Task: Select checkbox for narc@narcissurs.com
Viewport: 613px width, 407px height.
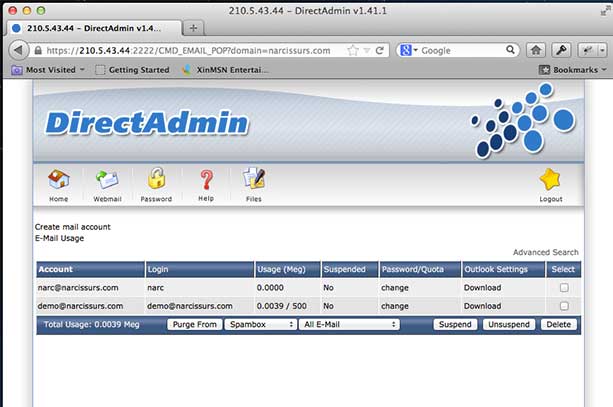Action: (x=564, y=288)
